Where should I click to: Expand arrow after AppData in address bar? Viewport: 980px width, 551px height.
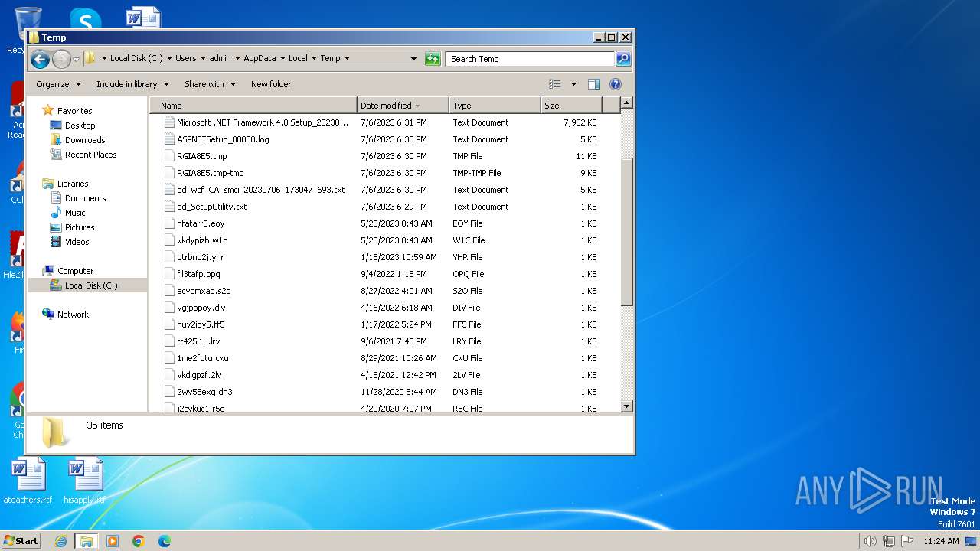tap(282, 59)
